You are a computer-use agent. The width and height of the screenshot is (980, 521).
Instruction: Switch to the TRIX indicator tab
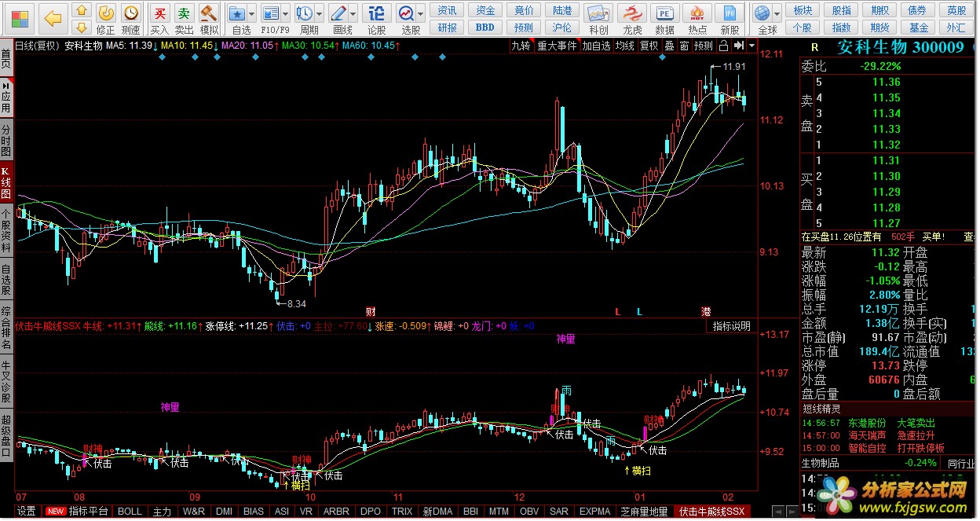[402, 512]
